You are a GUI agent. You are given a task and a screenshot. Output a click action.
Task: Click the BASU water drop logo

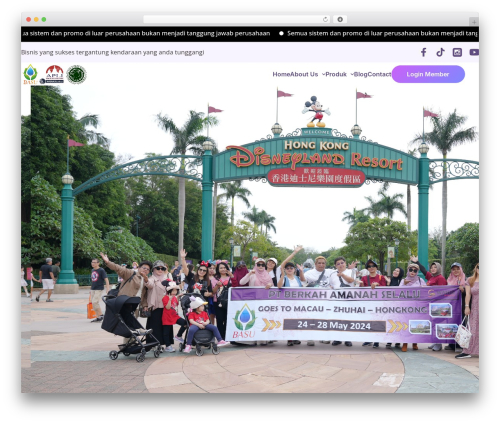[30, 74]
